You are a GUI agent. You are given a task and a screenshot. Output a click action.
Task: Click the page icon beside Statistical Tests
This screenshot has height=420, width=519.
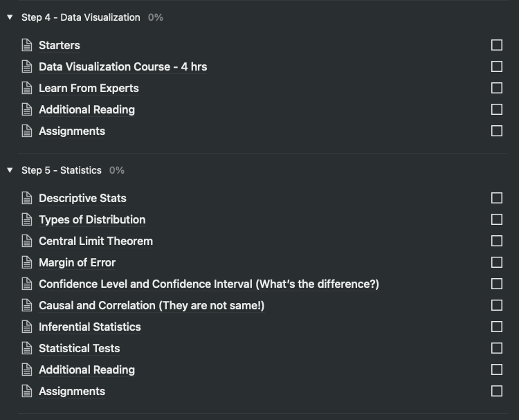tap(27, 348)
